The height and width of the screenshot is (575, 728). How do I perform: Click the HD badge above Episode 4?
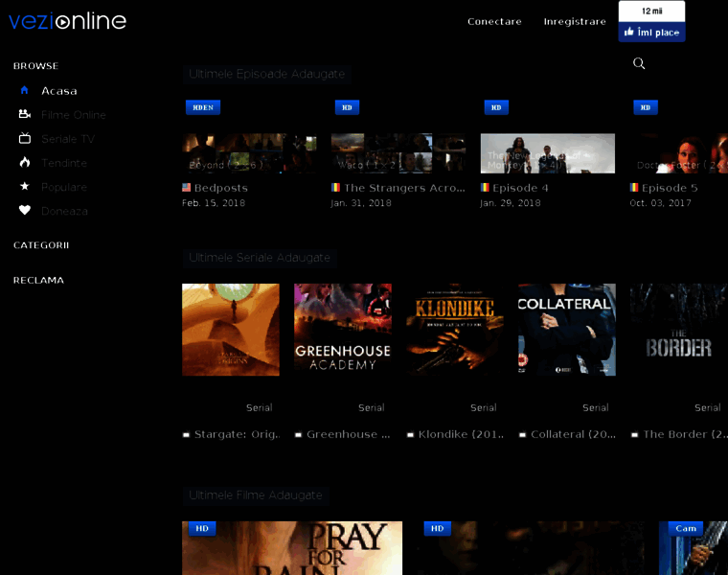[x=496, y=107]
